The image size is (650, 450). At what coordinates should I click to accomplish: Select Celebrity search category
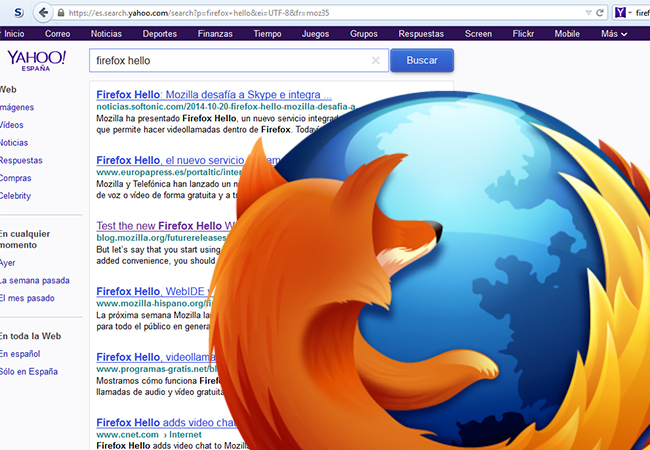tap(15, 196)
